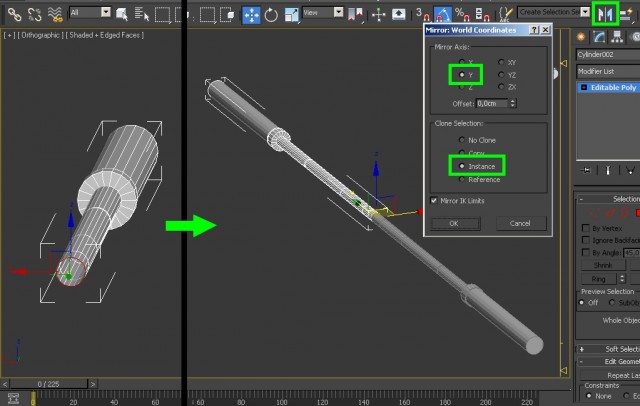Select None constraint radio
Viewport: 640px width, 406px height.
point(589,396)
